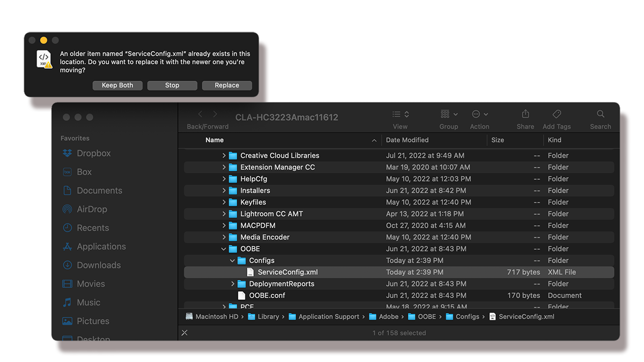Image resolution: width=644 pixels, height=362 pixels.
Task: Click the window title CLA-HC3223Amac11612
Action: point(287,118)
